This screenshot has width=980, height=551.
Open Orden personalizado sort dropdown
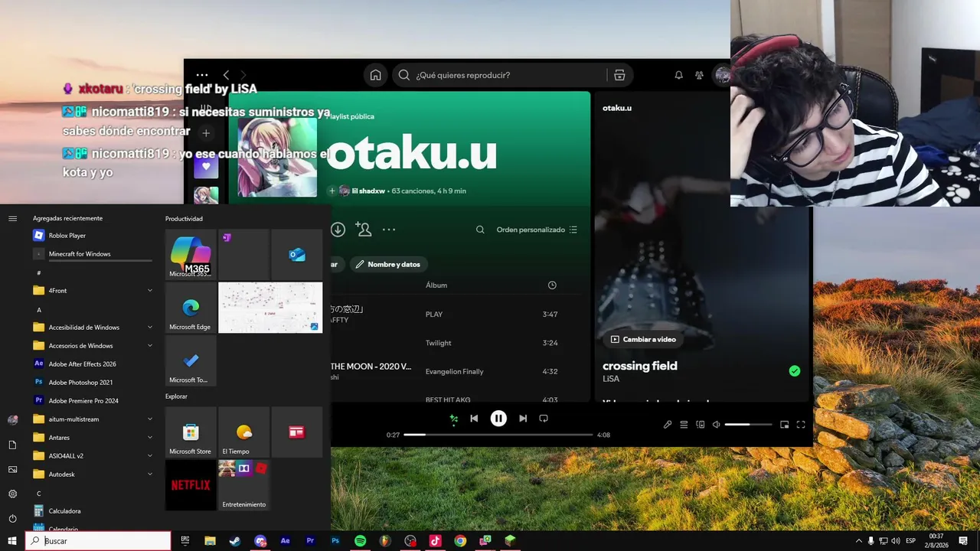537,230
